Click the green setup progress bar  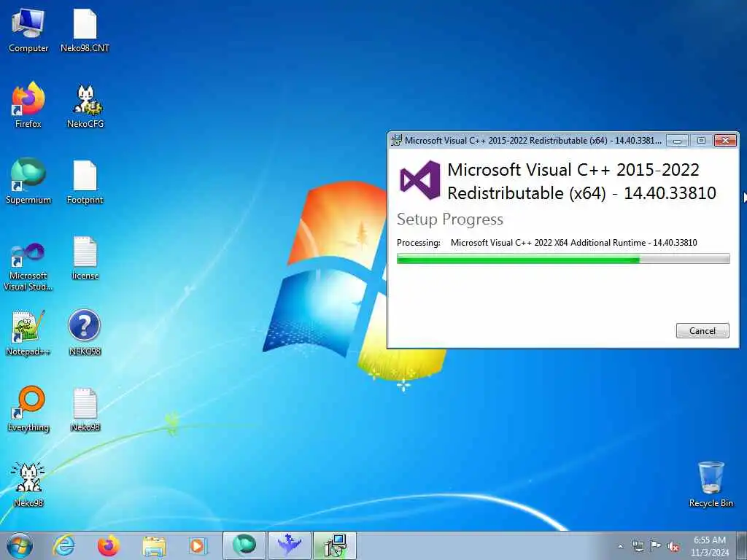click(x=562, y=259)
